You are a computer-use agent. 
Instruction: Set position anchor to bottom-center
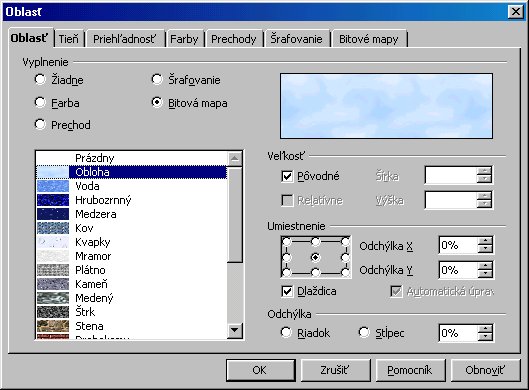[x=315, y=273]
